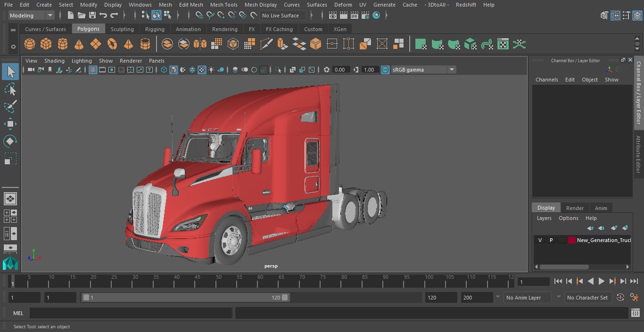Viewport: 644px width, 332px height.
Task: Toggle X-ray viewport button
Action: tap(292, 70)
